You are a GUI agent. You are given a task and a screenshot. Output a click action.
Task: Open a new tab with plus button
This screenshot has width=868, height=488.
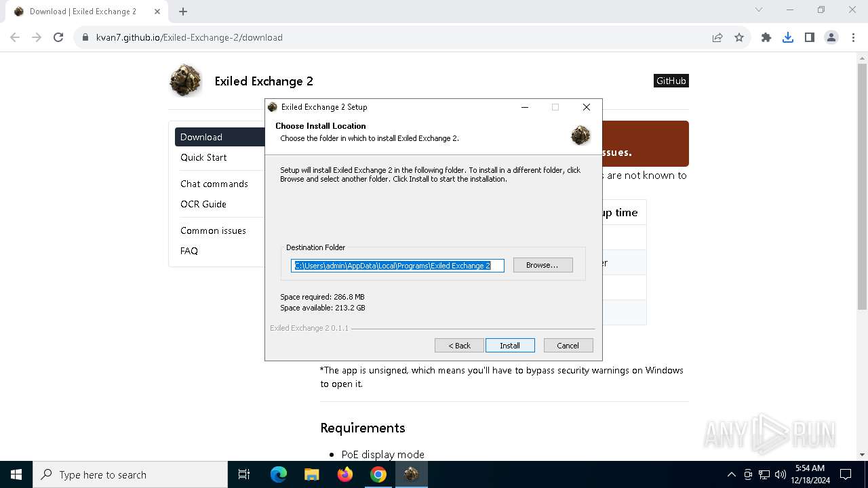(183, 12)
